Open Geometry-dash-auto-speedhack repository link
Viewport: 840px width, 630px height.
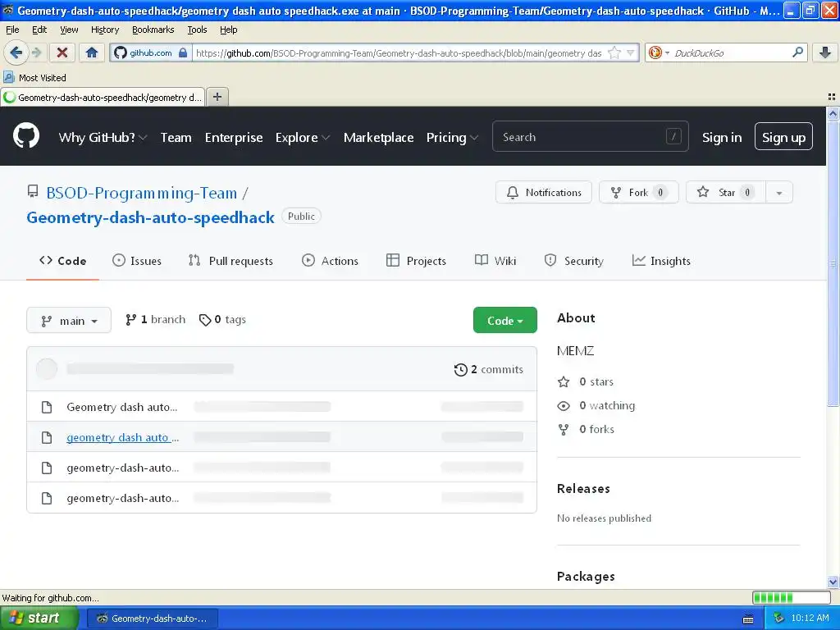point(150,217)
